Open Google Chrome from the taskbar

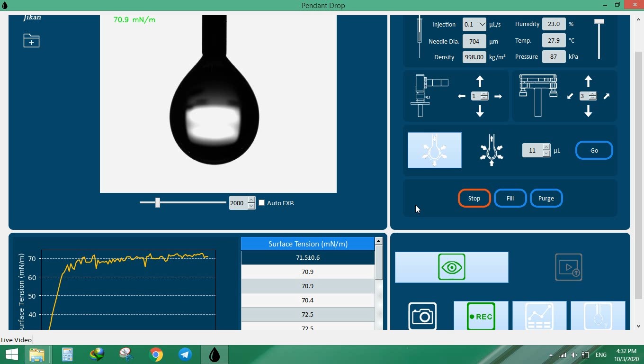(x=156, y=355)
